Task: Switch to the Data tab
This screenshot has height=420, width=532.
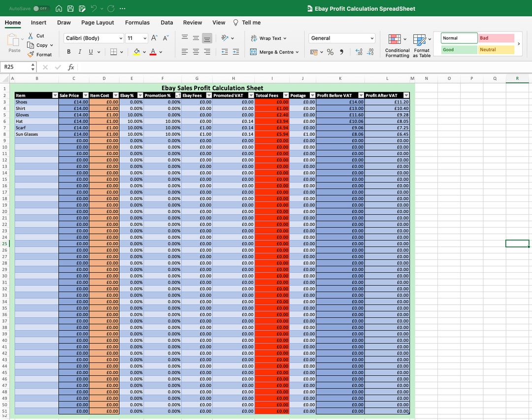Action: 166,22
